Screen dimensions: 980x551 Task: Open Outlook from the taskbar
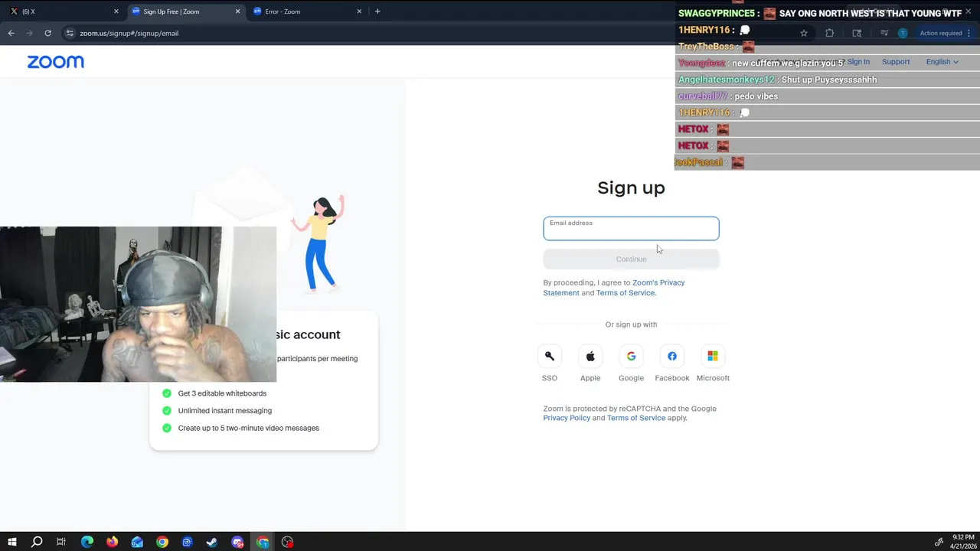pos(137,542)
